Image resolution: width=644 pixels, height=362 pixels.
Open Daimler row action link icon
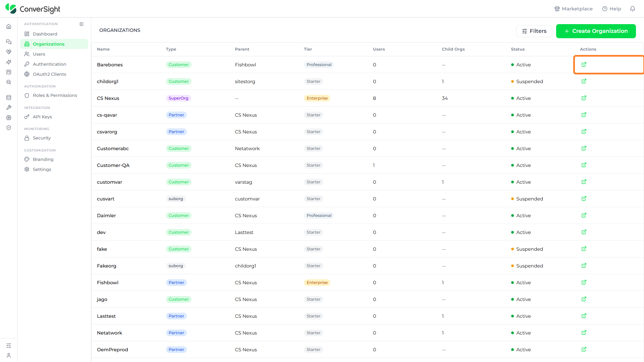tap(584, 215)
